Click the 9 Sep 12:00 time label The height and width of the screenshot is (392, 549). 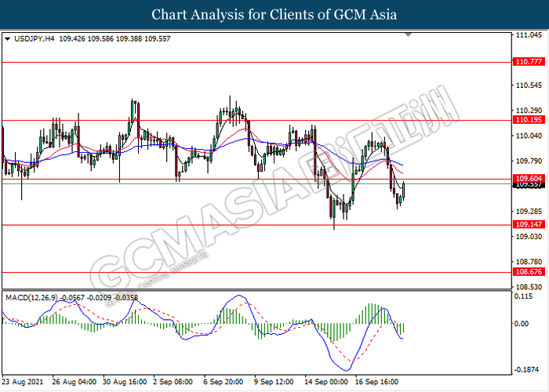tap(274, 382)
